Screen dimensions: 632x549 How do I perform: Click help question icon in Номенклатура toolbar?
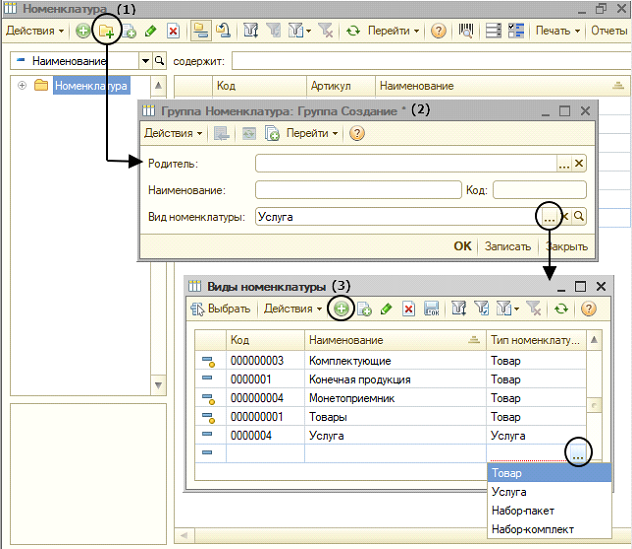pyautogui.click(x=439, y=31)
